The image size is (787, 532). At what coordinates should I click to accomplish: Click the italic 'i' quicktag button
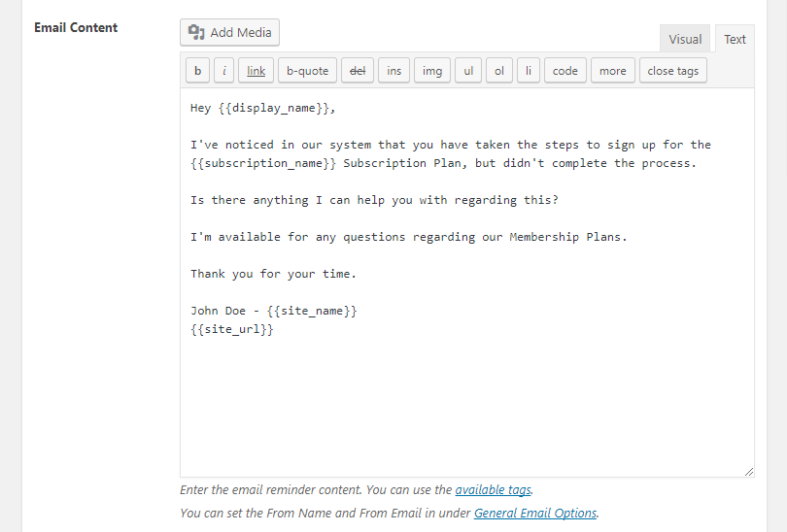224,71
